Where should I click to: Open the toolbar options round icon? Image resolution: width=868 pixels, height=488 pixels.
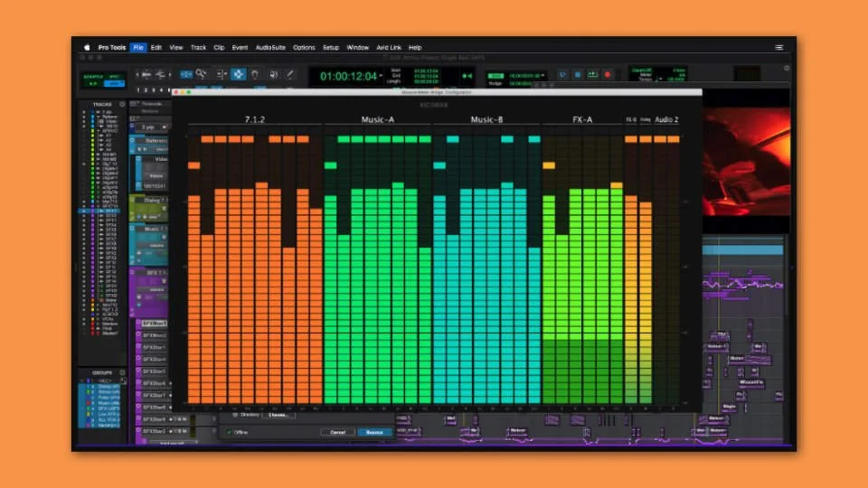click(x=787, y=69)
